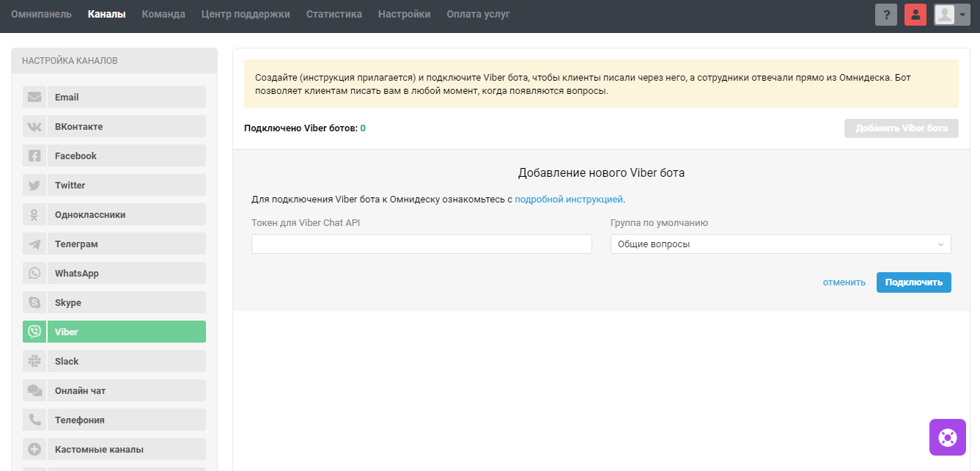
Task: Click the Одноклассники logo icon
Action: click(34, 214)
